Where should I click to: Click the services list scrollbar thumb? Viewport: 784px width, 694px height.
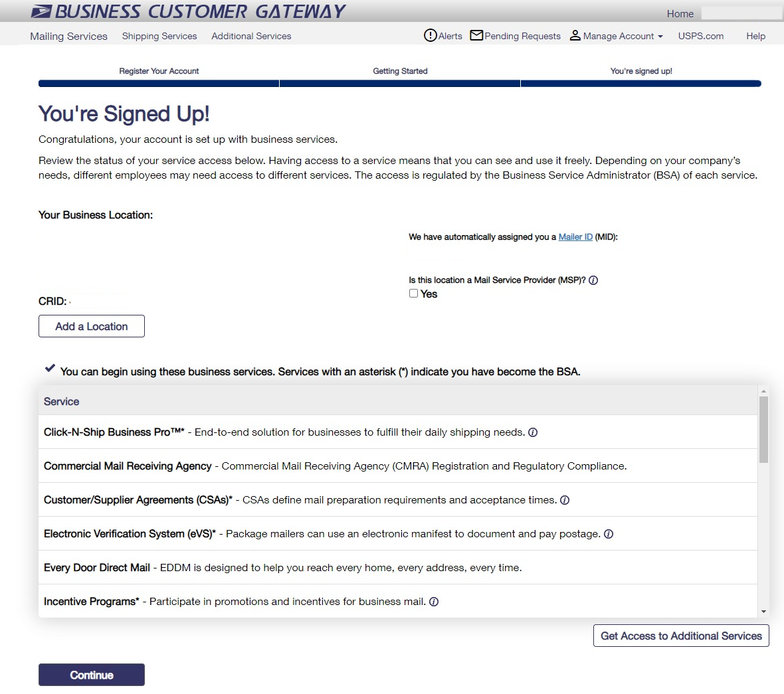763,430
